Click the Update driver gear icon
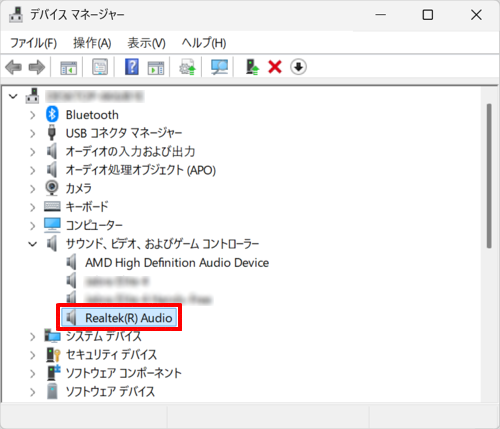This screenshot has width=500, height=429. coord(187,67)
